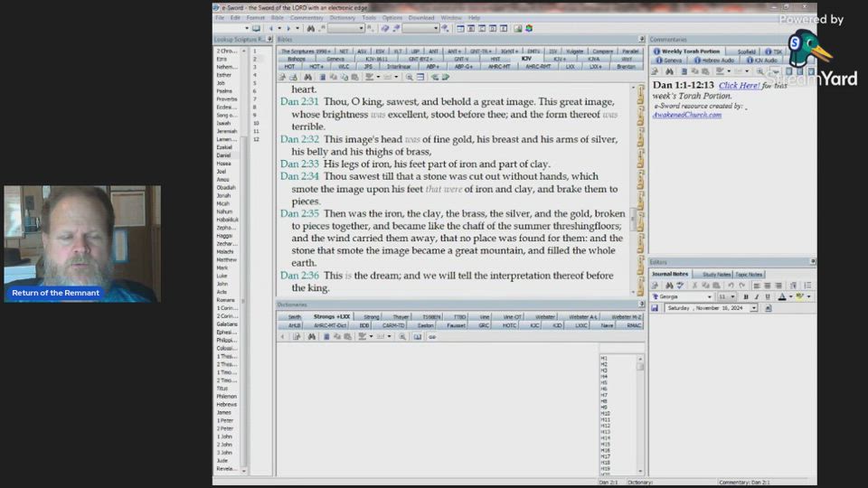Toggle bold formatting in the editor
Viewport: 868px width, 488px height.
[746, 296]
